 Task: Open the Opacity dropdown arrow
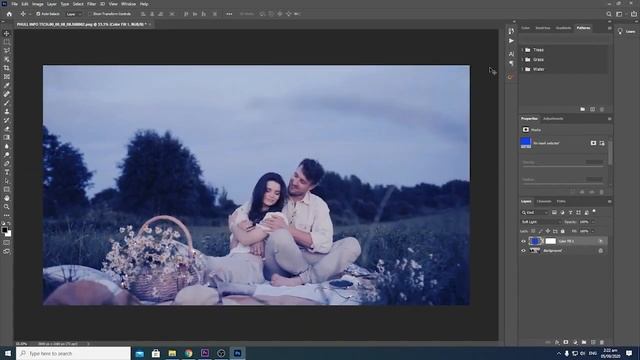[593, 222]
